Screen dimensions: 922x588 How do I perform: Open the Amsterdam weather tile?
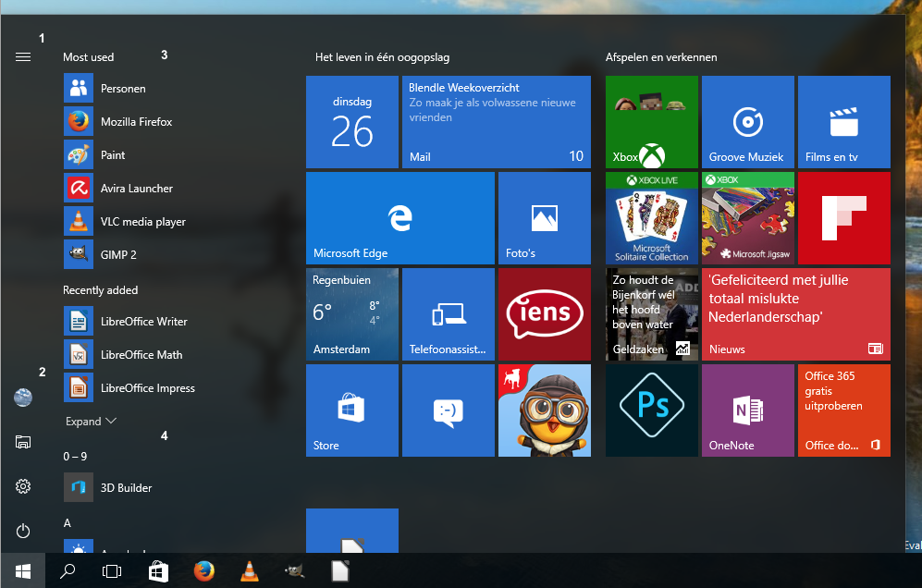coord(351,313)
